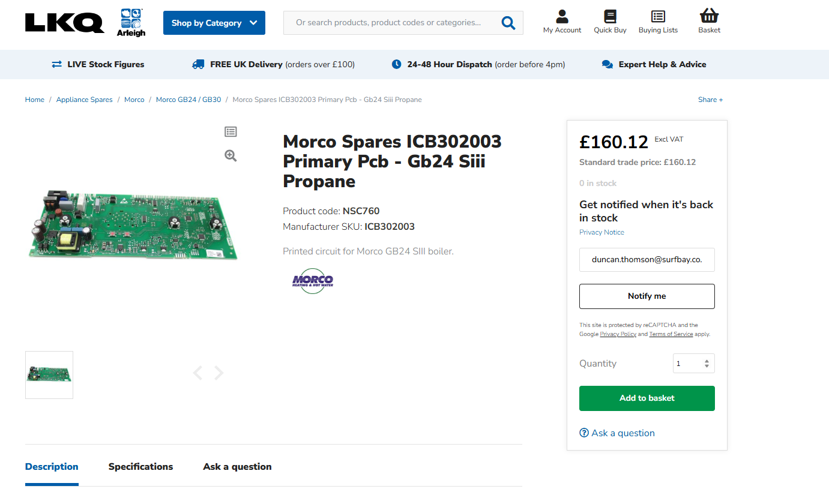Expand the Shop by Category dropdown
Viewport: 829px width, 504px height.
(214, 23)
